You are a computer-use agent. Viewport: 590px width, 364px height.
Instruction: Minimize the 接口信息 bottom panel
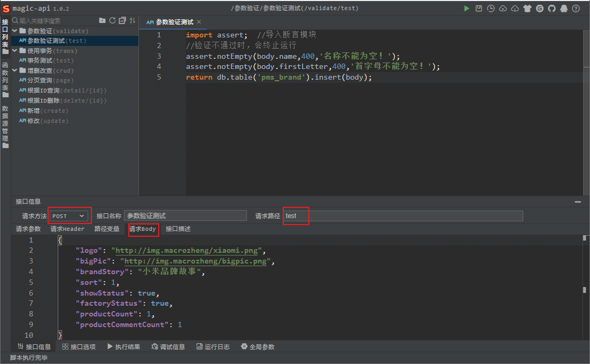click(578, 202)
